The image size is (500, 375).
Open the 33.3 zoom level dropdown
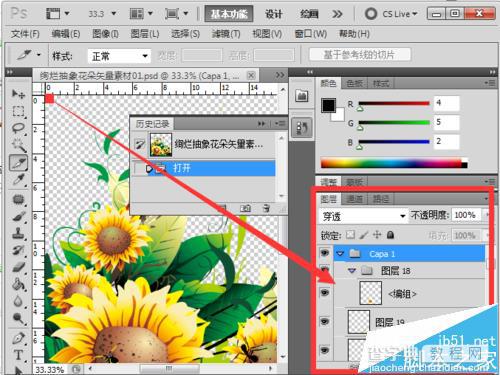114,14
